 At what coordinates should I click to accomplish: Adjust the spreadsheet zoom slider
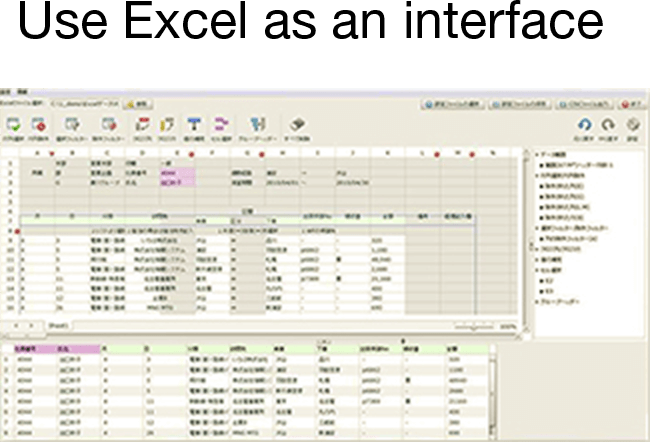(473, 327)
